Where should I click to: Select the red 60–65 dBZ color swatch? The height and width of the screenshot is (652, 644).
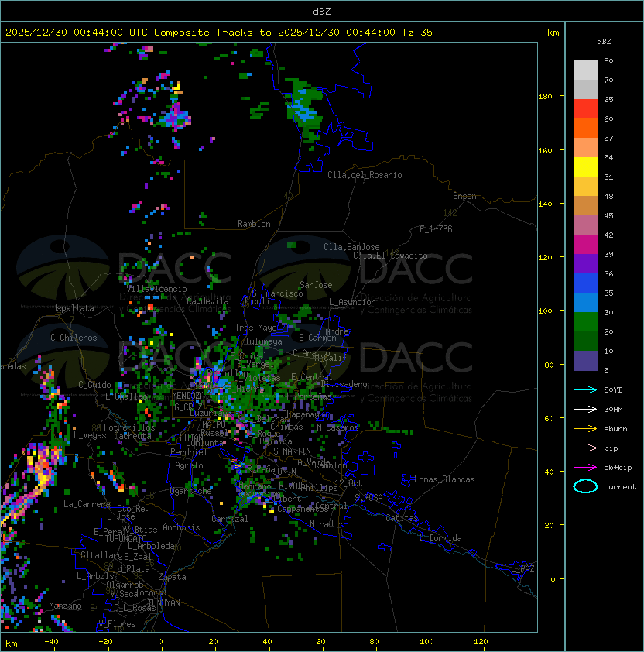pos(585,109)
